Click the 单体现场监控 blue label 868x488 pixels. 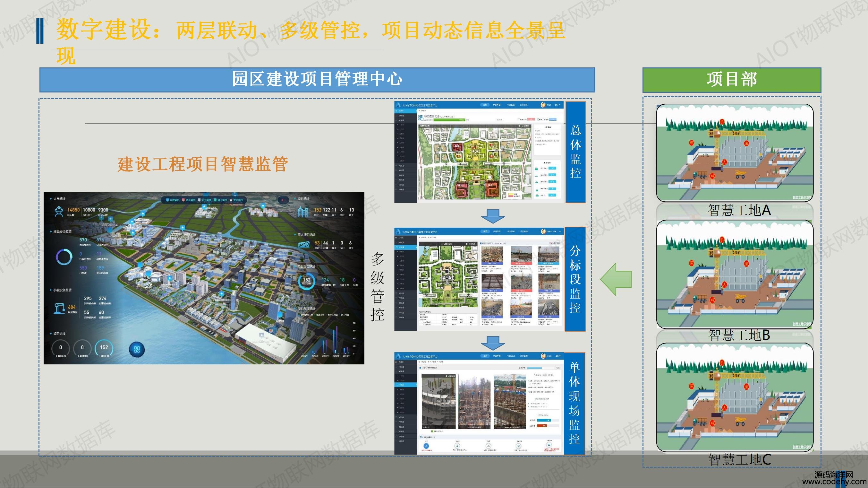[574, 403]
